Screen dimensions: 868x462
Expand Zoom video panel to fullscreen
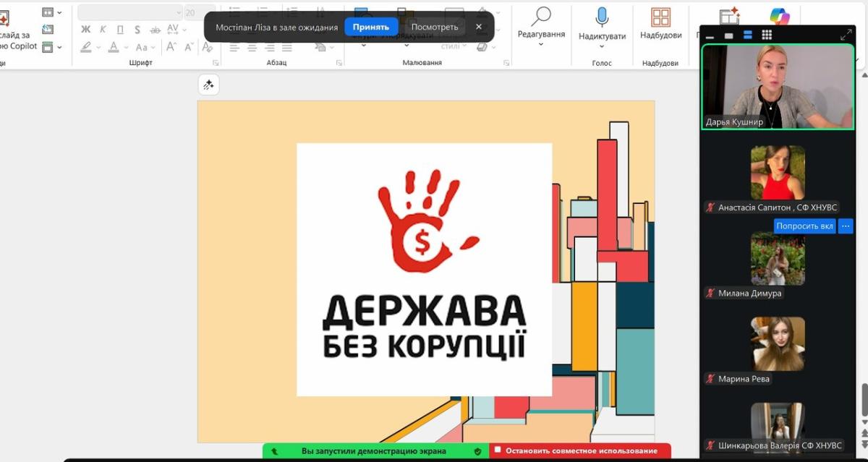pyautogui.click(x=846, y=35)
